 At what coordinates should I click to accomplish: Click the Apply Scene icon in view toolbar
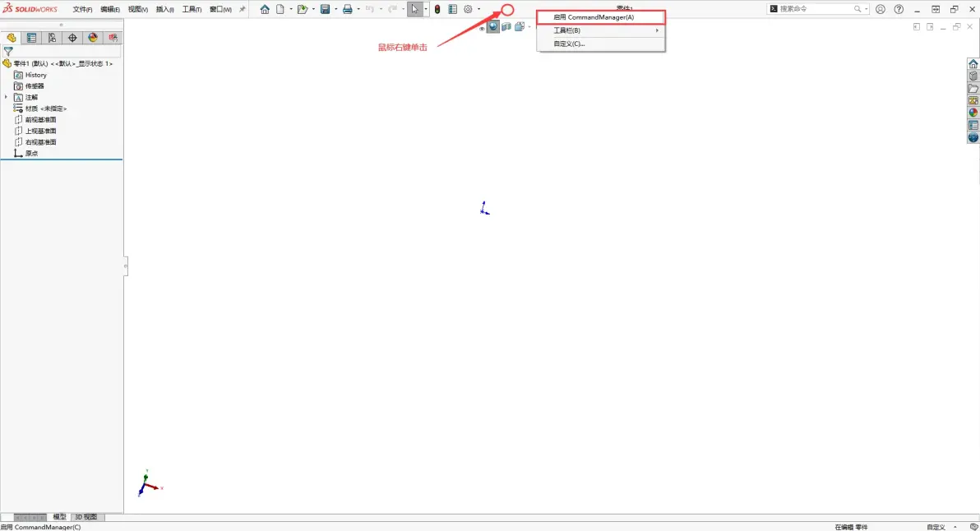506,27
